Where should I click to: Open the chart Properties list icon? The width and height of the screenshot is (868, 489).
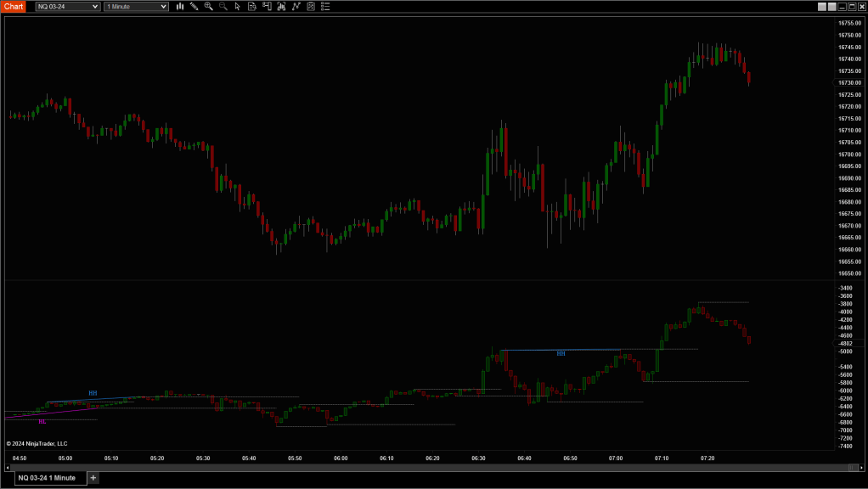325,6
